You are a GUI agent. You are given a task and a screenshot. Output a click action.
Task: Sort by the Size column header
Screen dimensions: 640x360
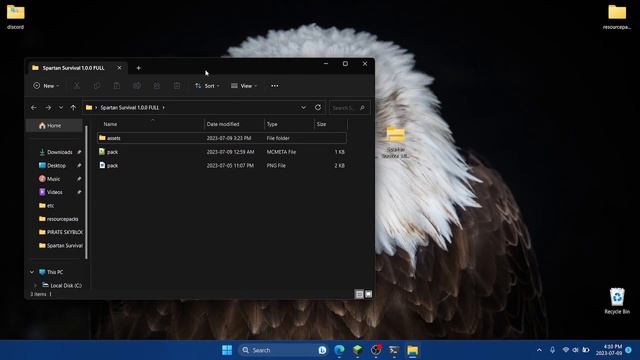[x=331, y=124]
